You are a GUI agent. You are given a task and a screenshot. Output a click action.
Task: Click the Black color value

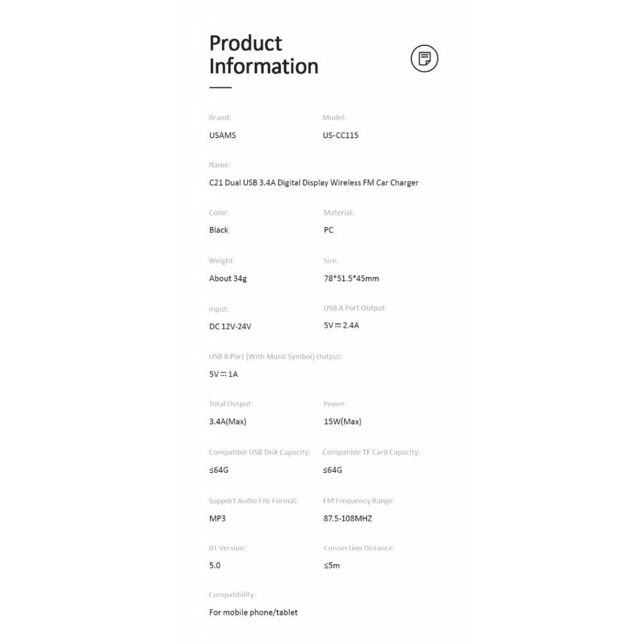click(x=218, y=230)
